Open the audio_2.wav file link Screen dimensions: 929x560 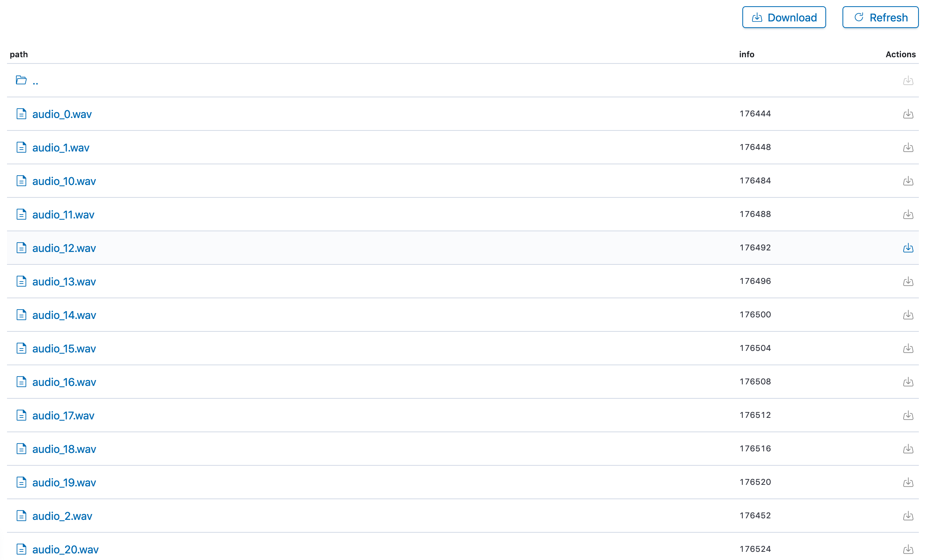pyautogui.click(x=62, y=516)
